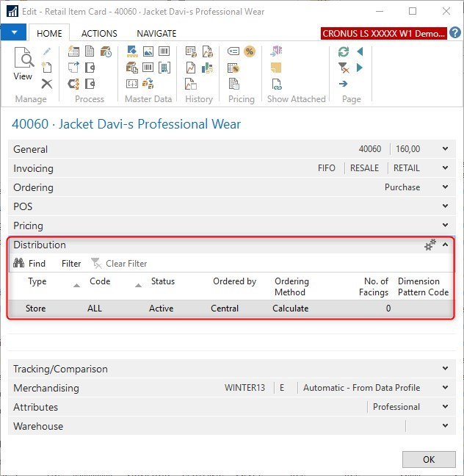This screenshot has height=476, width=464.
Task: Expand the Merchandising section
Action: (445, 388)
